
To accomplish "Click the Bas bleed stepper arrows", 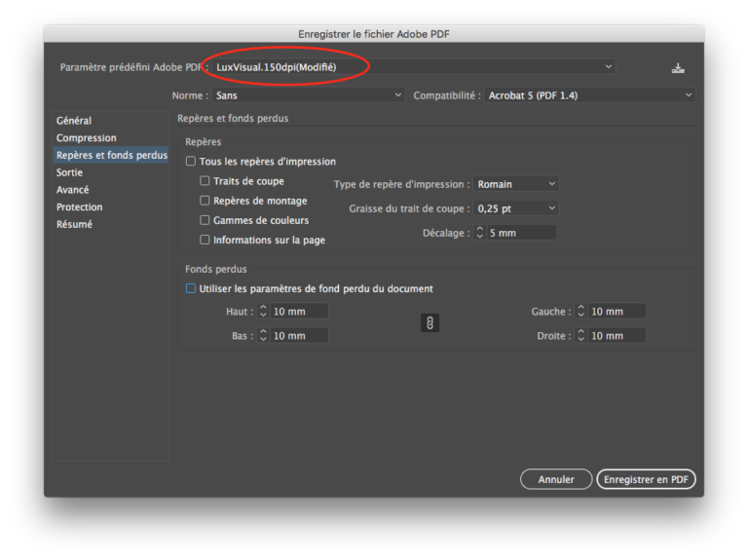I will 263,336.
